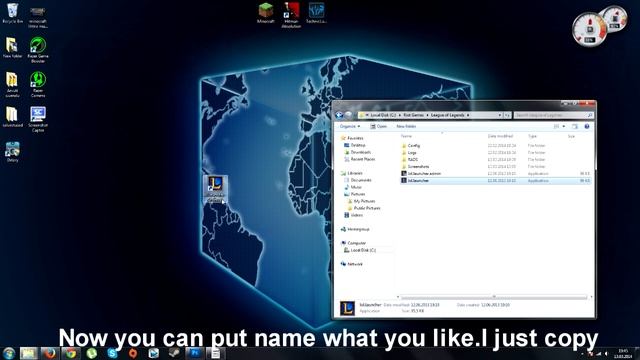Open Recent Places in the navigation pane

(x=362, y=159)
